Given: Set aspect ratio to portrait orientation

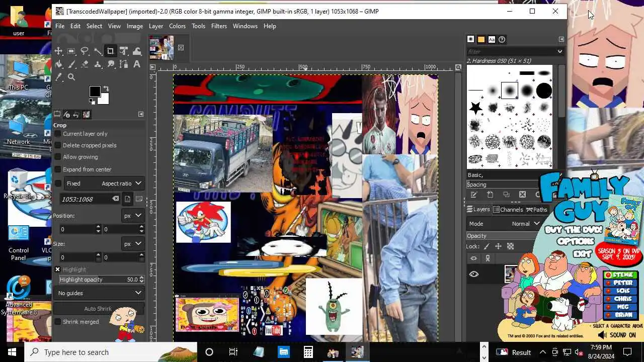Looking at the screenshot, I should (128, 199).
